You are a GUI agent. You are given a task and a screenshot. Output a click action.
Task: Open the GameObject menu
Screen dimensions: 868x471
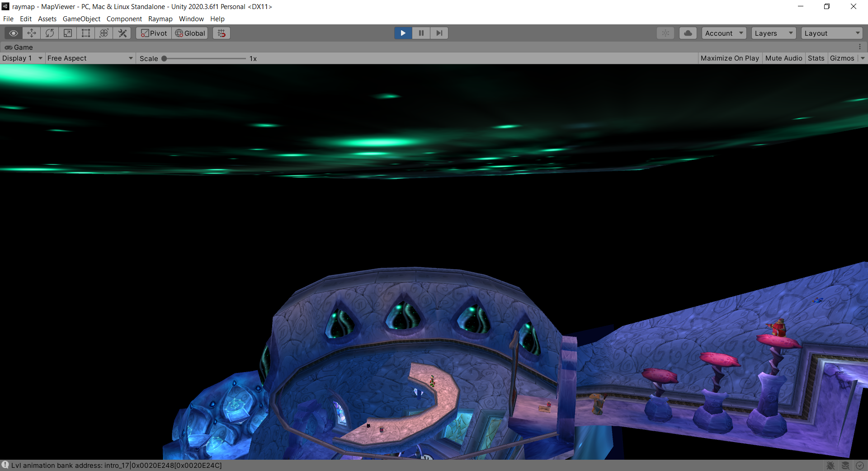click(81, 19)
